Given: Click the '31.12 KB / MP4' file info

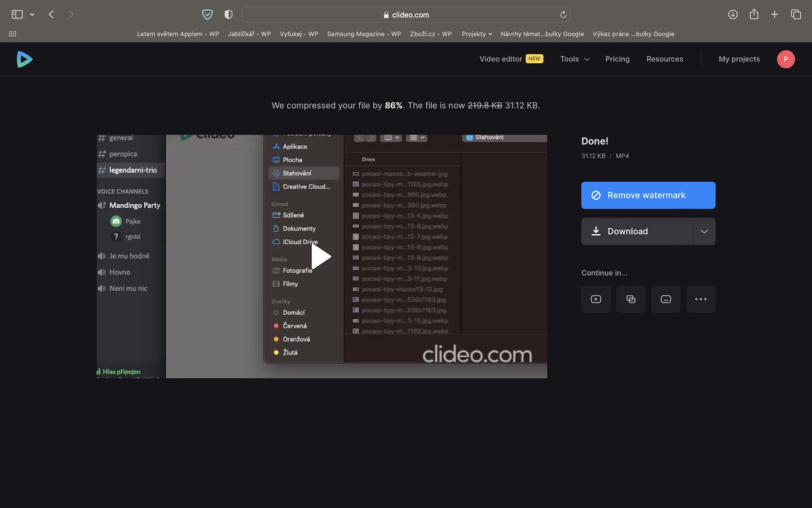Looking at the screenshot, I should pyautogui.click(x=605, y=156).
